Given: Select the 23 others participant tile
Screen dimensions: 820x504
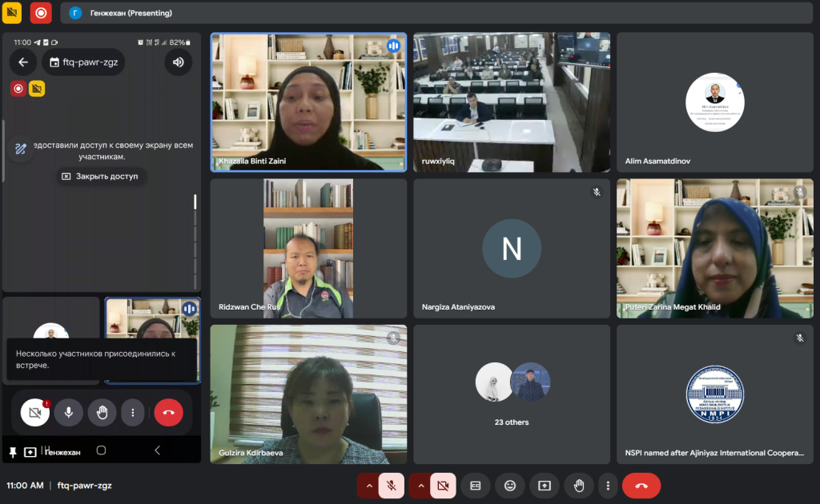Looking at the screenshot, I should [512, 394].
